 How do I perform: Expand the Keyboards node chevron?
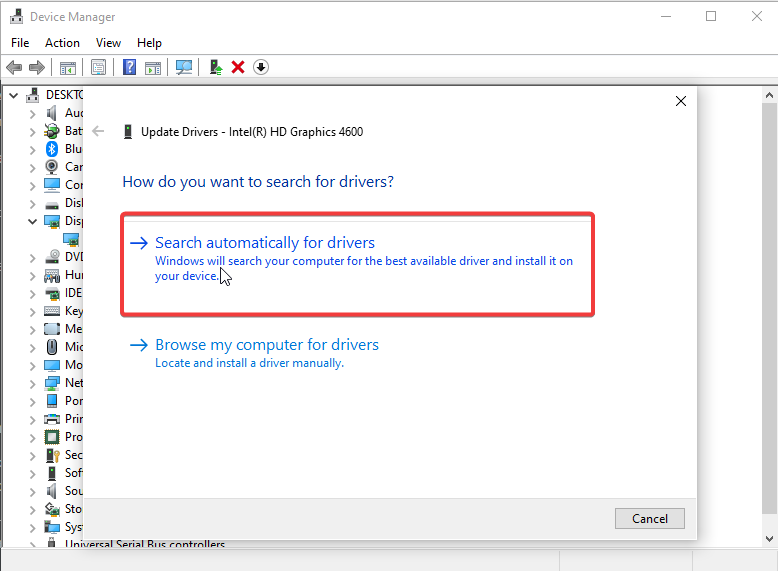(x=32, y=312)
